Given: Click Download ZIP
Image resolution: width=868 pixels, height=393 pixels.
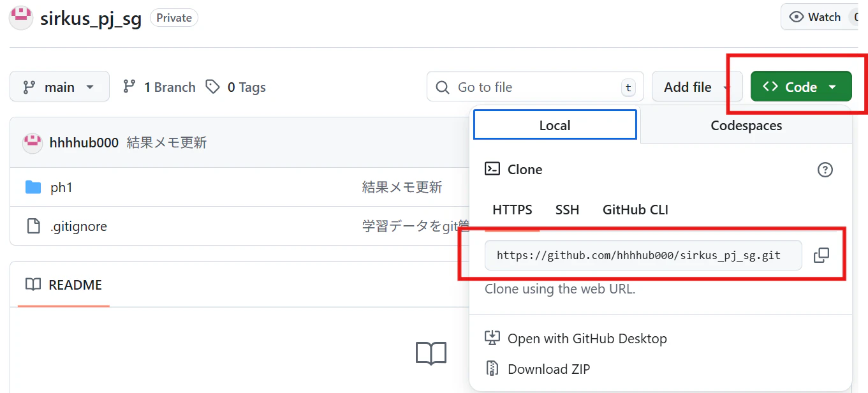Looking at the screenshot, I should 538,369.
